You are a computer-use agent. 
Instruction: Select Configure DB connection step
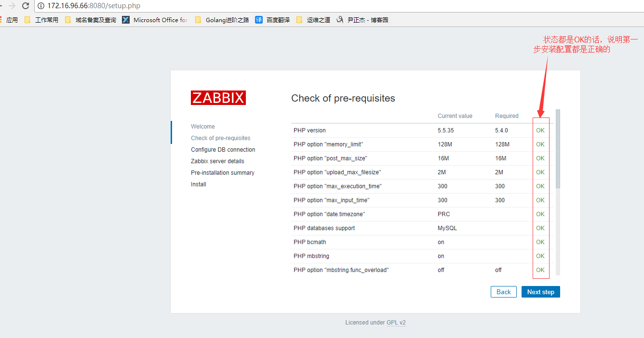(x=223, y=150)
